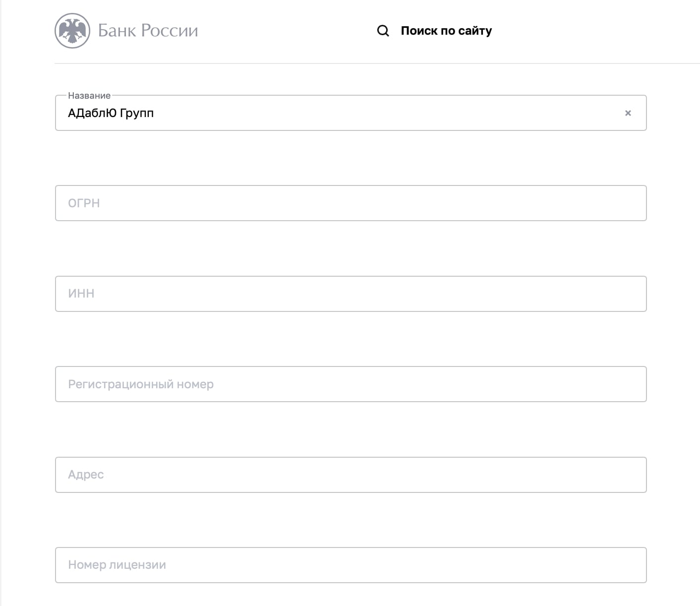Image resolution: width=700 pixels, height=606 pixels.
Task: Focus the ИНН input field
Action: pyautogui.click(x=351, y=294)
